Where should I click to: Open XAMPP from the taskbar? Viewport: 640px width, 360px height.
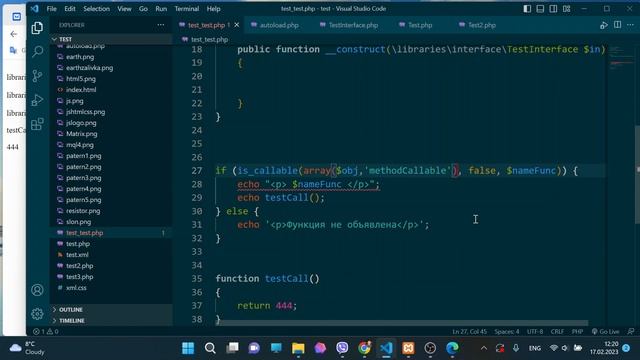[408, 348]
